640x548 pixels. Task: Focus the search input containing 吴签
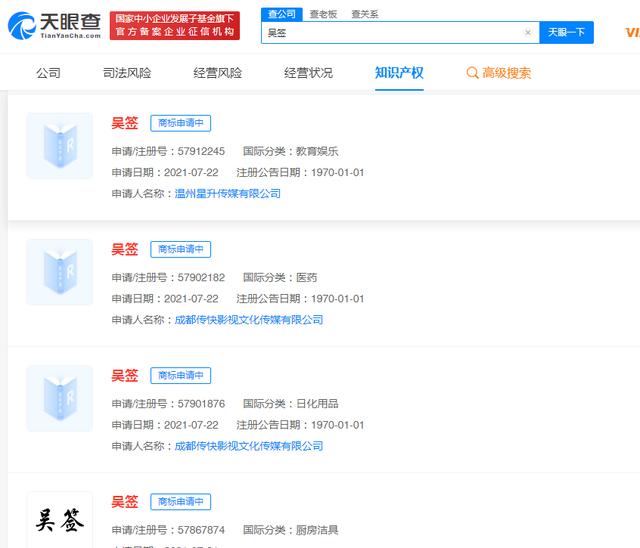coord(400,32)
